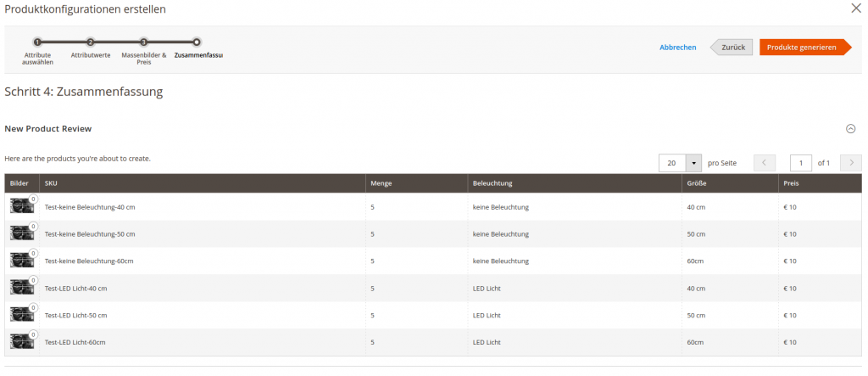
Task: Click the SKU column header
Action: point(51,183)
